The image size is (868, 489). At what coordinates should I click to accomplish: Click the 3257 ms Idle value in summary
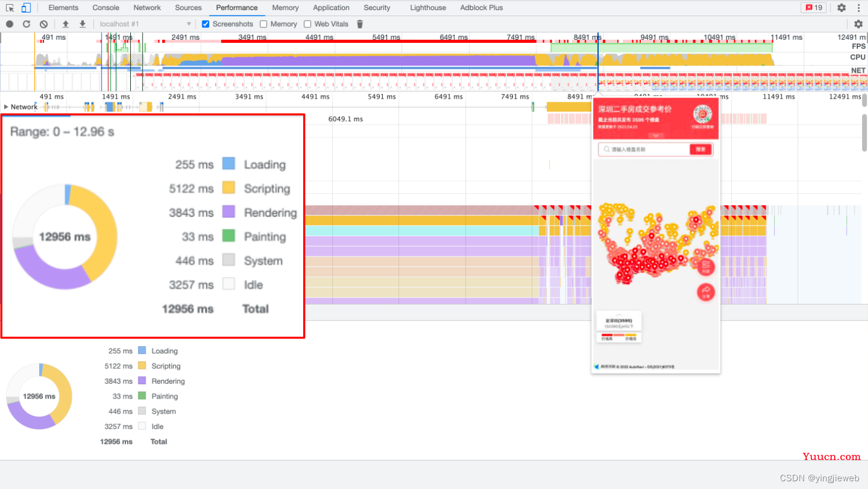[118, 427]
